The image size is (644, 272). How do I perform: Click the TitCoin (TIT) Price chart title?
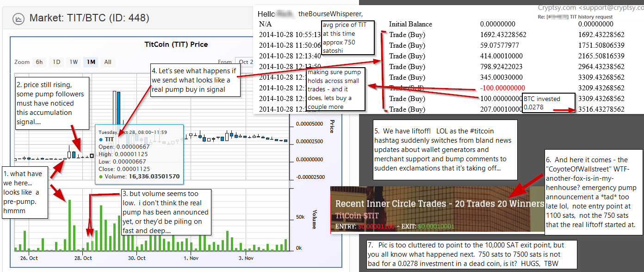click(176, 44)
